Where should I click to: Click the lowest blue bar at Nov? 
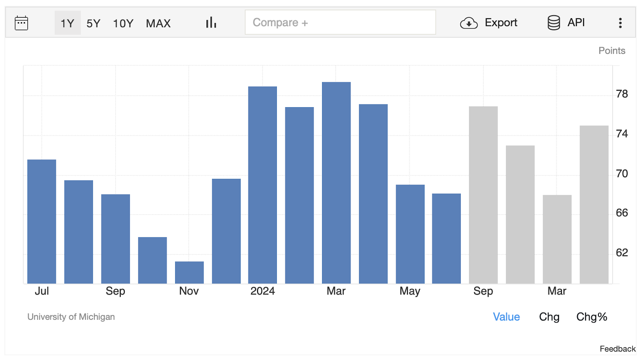pos(189,273)
